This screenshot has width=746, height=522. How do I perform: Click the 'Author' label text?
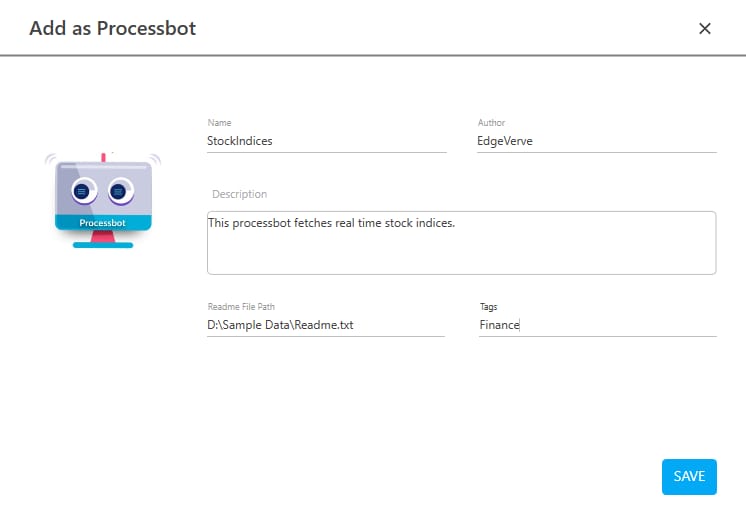(x=491, y=123)
